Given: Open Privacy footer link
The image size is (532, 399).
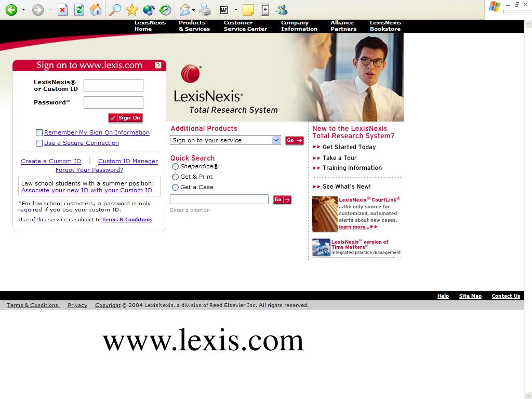Looking at the screenshot, I should tap(77, 305).
